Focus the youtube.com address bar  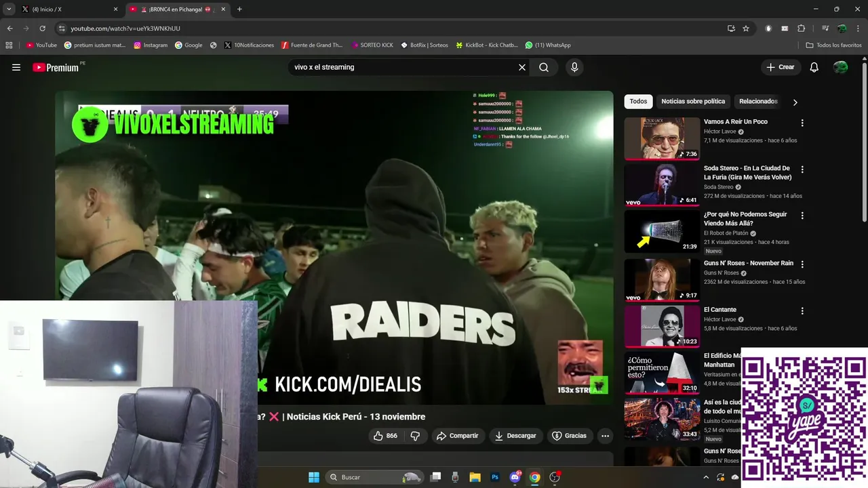pos(387,28)
